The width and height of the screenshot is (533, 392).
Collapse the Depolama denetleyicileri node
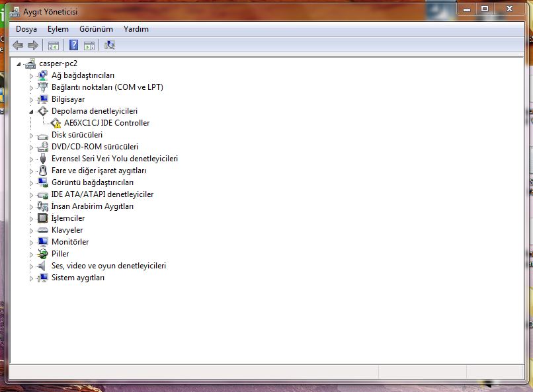pyautogui.click(x=30, y=112)
